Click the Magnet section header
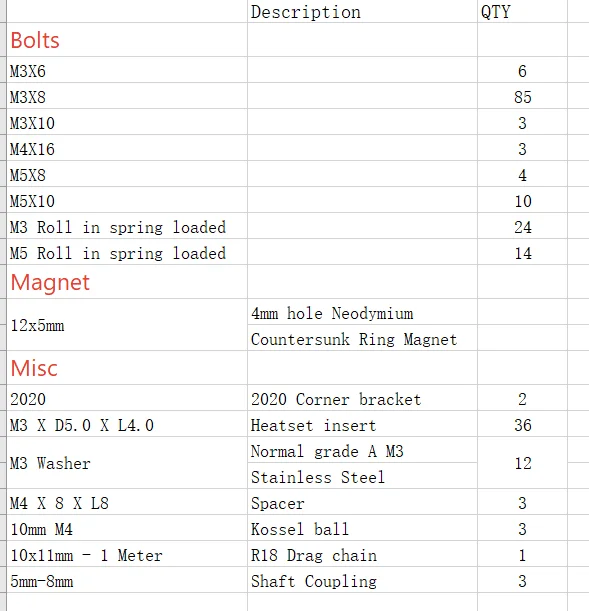The width and height of the screenshot is (589, 611). tap(127, 282)
